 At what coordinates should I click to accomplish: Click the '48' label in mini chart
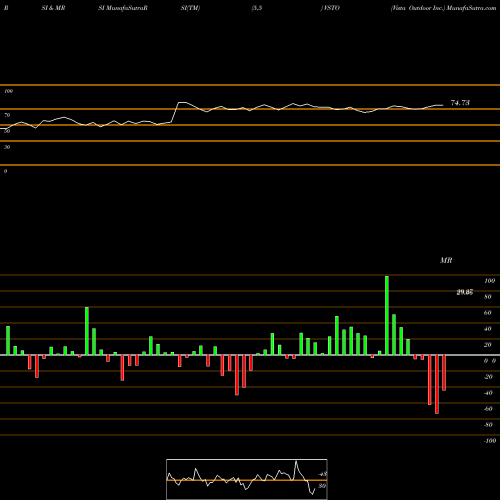click(x=322, y=474)
